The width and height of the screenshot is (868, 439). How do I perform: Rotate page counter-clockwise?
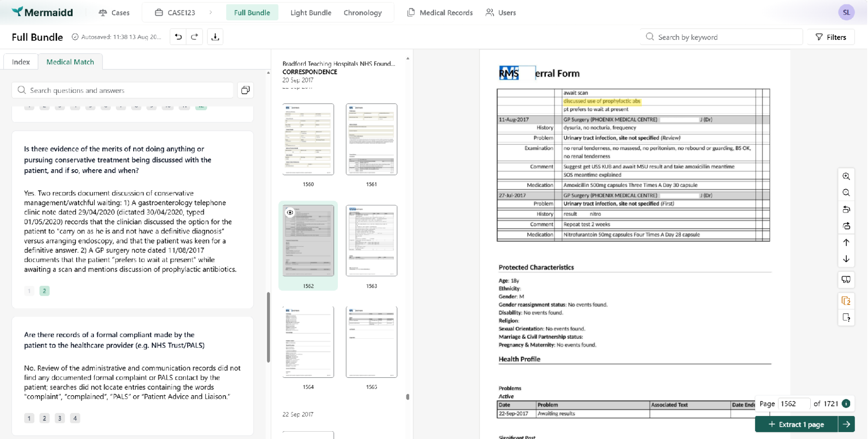846,209
